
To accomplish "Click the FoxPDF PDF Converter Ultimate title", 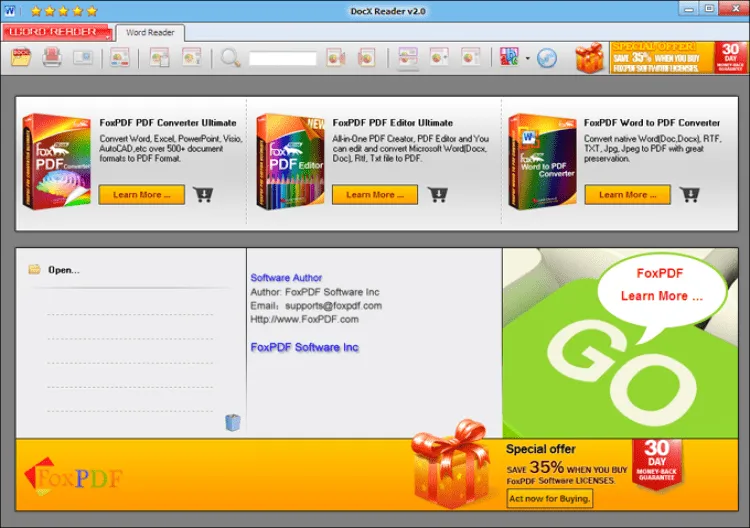I will [168, 123].
